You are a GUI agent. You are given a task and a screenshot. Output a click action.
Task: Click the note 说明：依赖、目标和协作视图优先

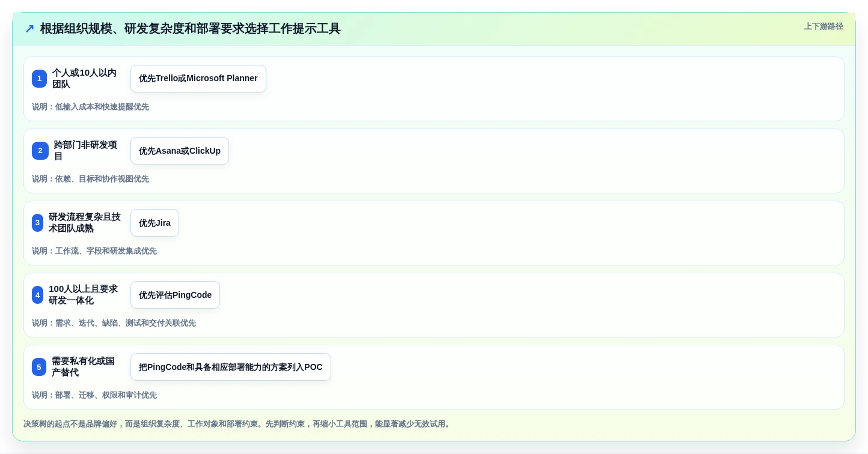click(90, 179)
